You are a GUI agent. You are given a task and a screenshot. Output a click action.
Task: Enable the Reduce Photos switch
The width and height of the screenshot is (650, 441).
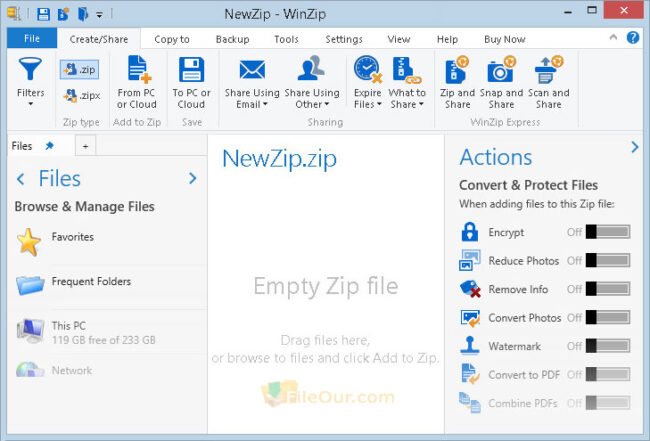tap(608, 260)
